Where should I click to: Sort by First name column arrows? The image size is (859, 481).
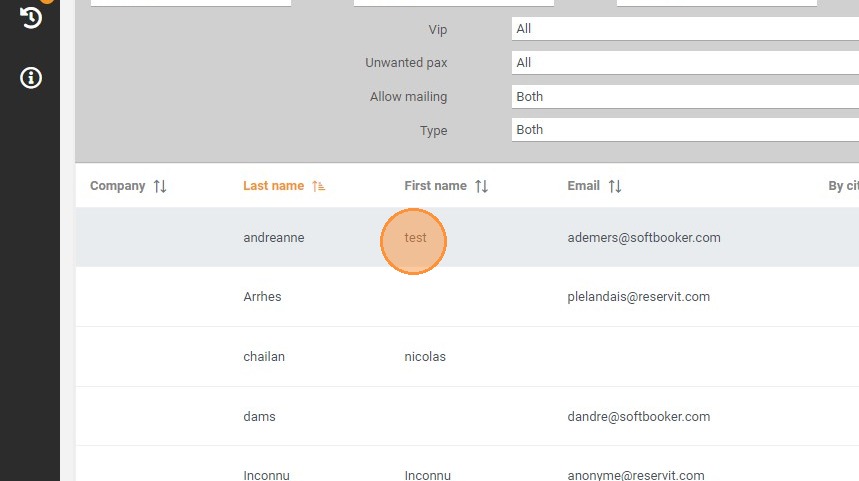[x=482, y=186]
